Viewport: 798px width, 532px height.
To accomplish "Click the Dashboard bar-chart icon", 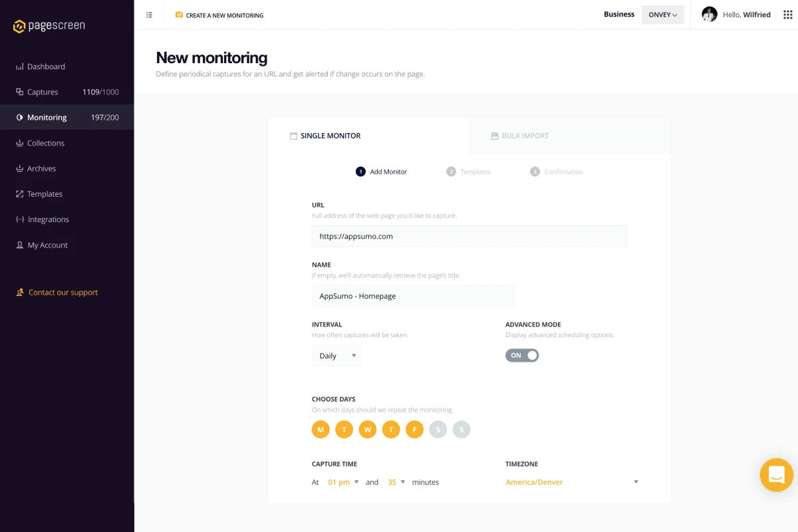I will pos(20,67).
